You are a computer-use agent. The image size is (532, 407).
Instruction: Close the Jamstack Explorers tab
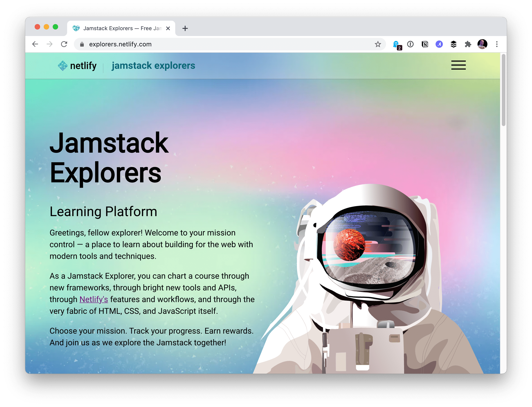[x=168, y=28]
